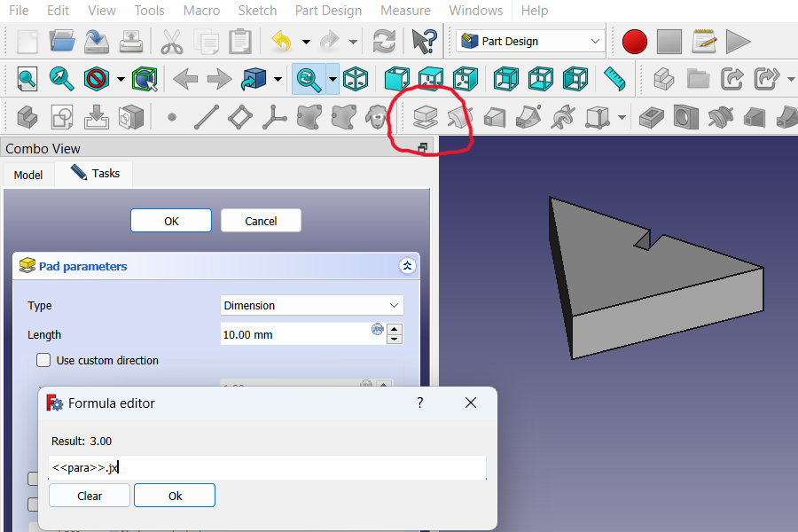Start recording a macro

(634, 41)
